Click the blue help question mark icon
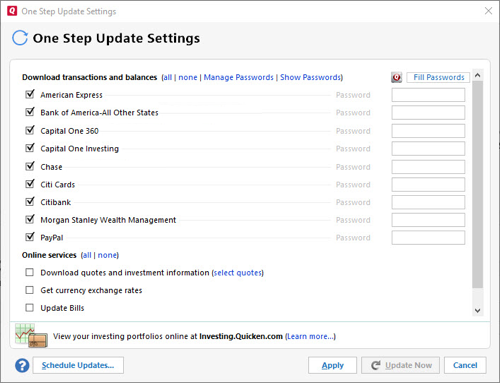This screenshot has width=500, height=383. (x=22, y=365)
